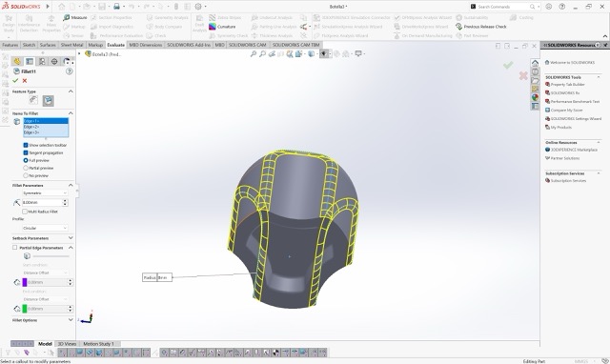Click the user account icon in the title bar
Image resolution: width=610 pixels, height=364 pixels.
[549, 7]
